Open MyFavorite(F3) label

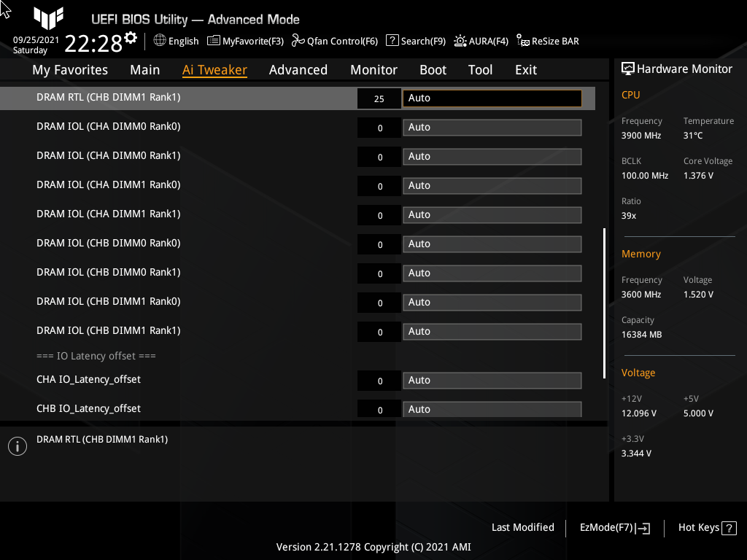tap(253, 42)
